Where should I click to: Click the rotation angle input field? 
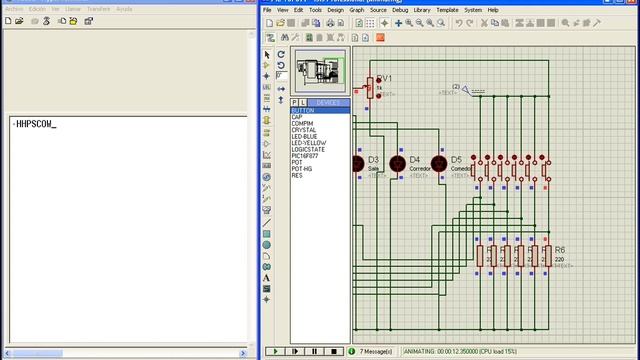click(281, 76)
